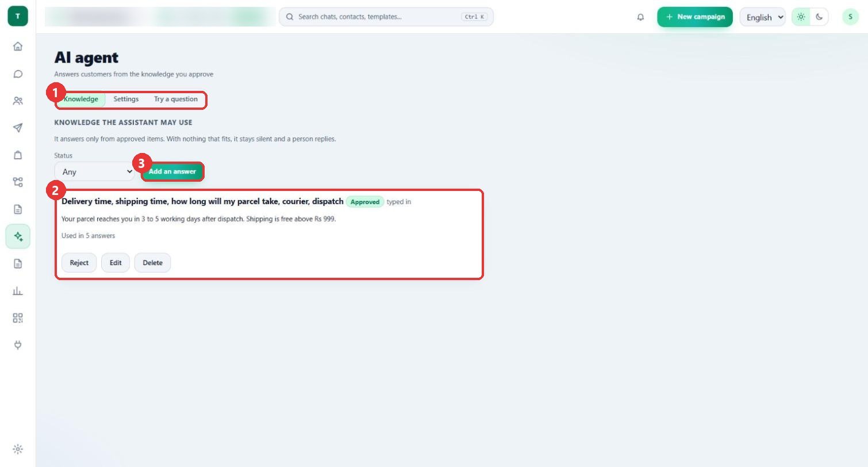Open the integrations plug icon
Screen dimensions: 868x467
pos(18,345)
